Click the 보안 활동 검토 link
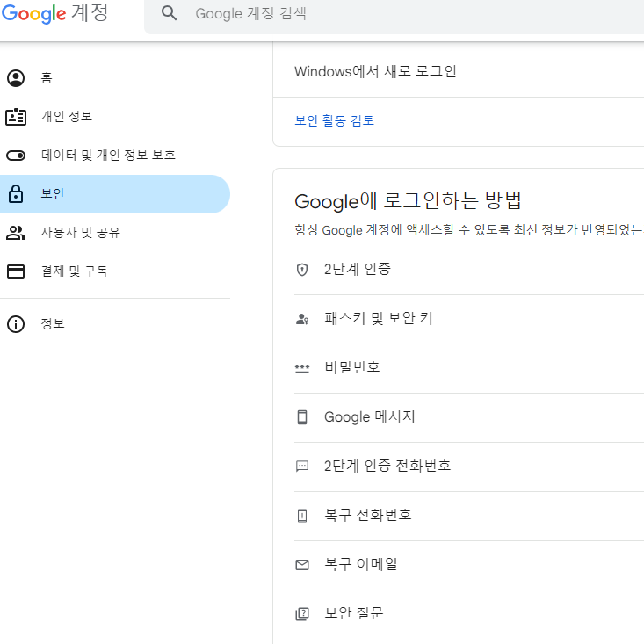The image size is (644, 644). [335, 120]
